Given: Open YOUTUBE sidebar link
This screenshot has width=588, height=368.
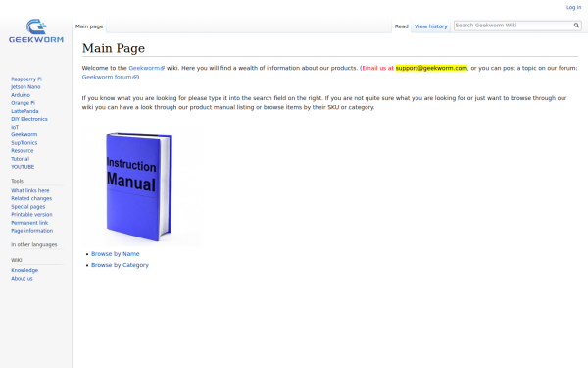Looking at the screenshot, I should (23, 167).
